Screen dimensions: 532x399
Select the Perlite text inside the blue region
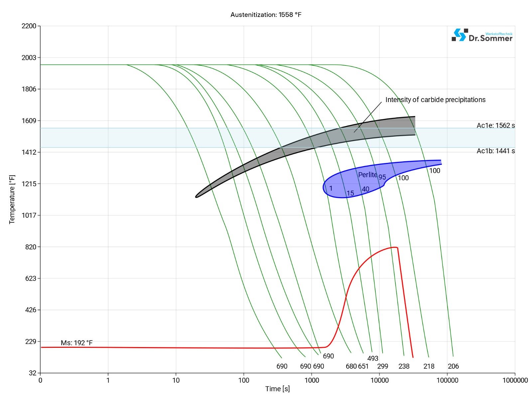[x=367, y=175]
